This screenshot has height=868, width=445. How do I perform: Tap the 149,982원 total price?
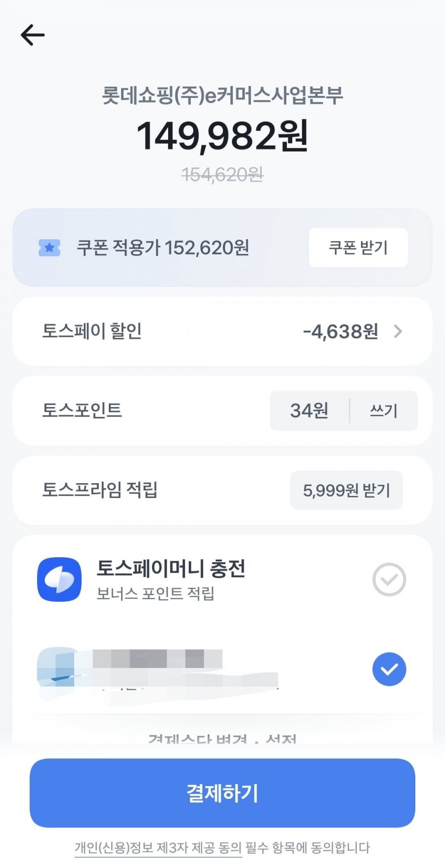[x=222, y=136]
